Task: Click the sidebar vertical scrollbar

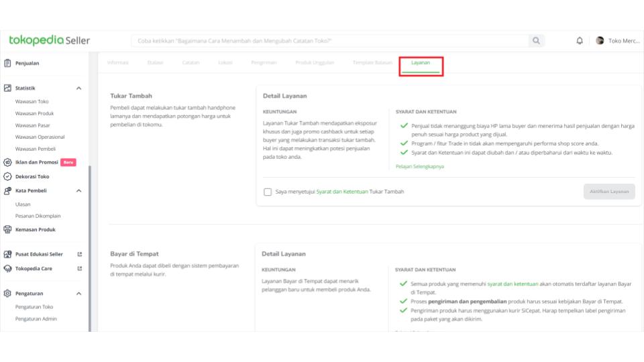Action: (89, 248)
